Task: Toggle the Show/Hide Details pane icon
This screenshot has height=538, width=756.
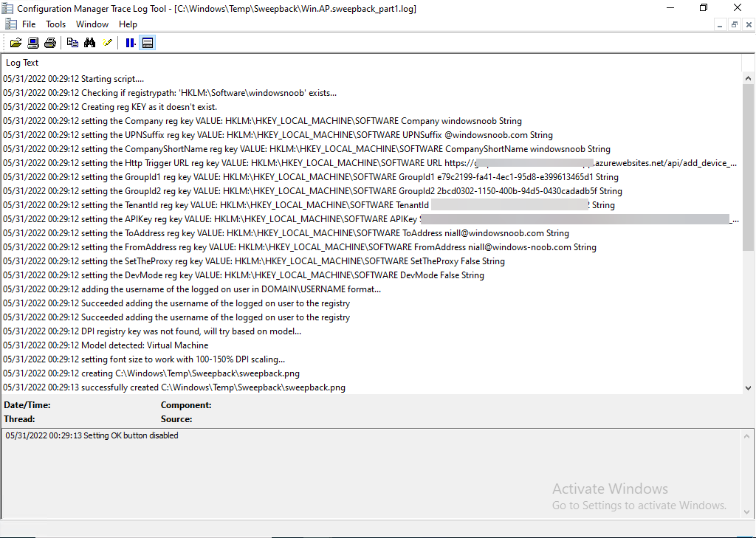Action: 148,43
